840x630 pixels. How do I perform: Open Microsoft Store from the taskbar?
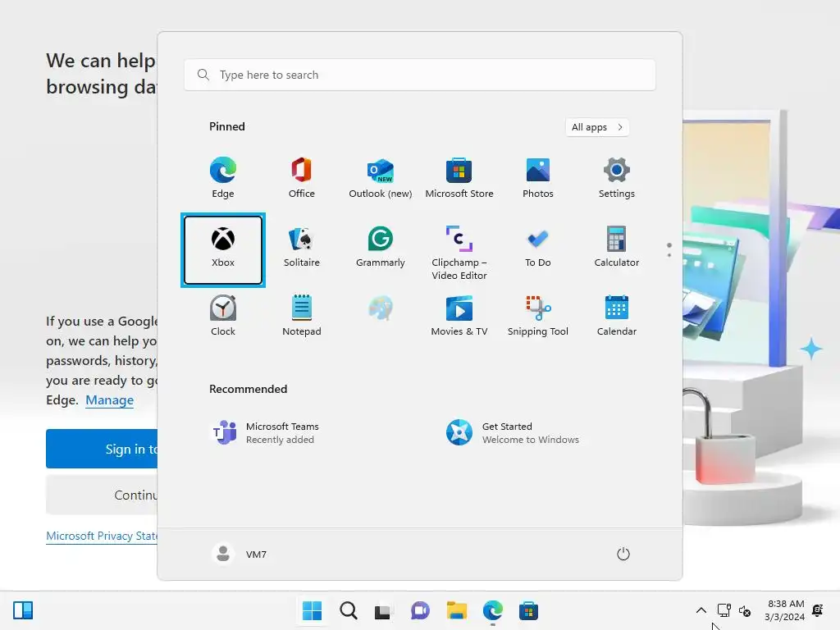528,610
